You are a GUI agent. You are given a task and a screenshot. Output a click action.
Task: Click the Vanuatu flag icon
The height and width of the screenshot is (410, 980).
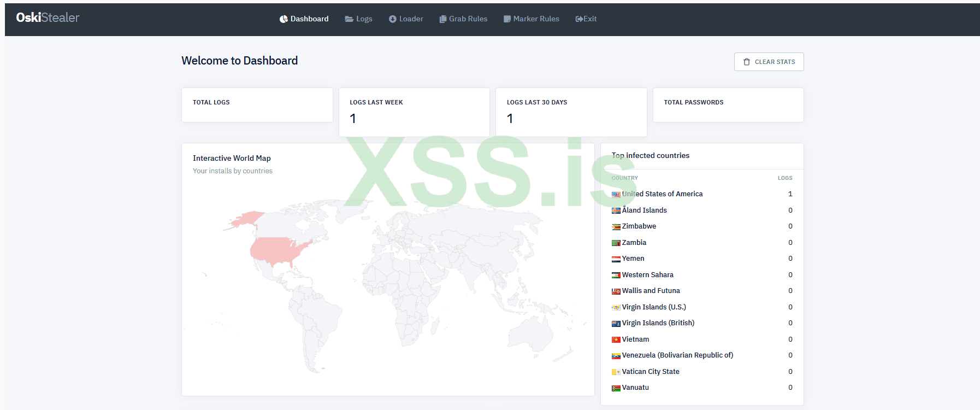pyautogui.click(x=616, y=388)
